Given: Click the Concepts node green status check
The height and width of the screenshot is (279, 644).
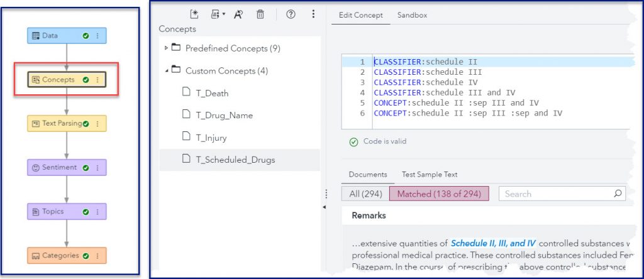Looking at the screenshot, I should click(86, 80).
